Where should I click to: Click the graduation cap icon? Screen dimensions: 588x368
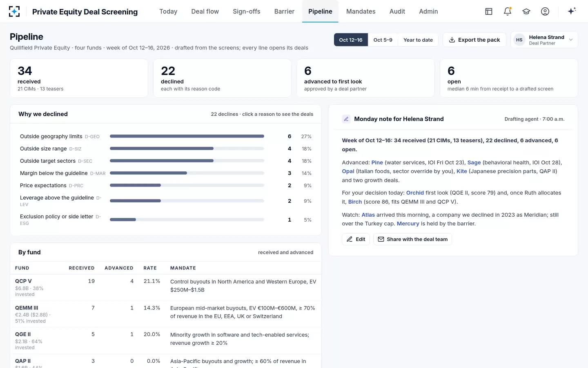point(526,11)
